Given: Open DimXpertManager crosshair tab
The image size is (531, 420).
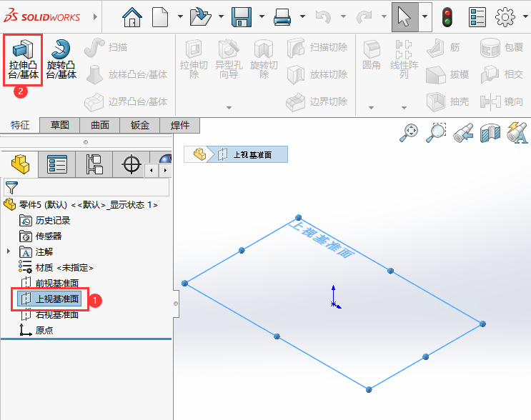Looking at the screenshot, I should point(131,164).
